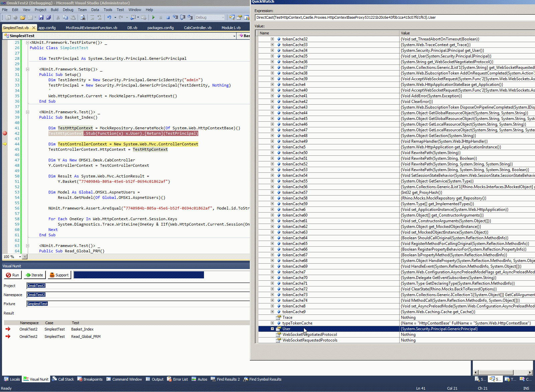535x392 pixels.
Task: Click the Step Over debug icon
Action: [183, 17]
